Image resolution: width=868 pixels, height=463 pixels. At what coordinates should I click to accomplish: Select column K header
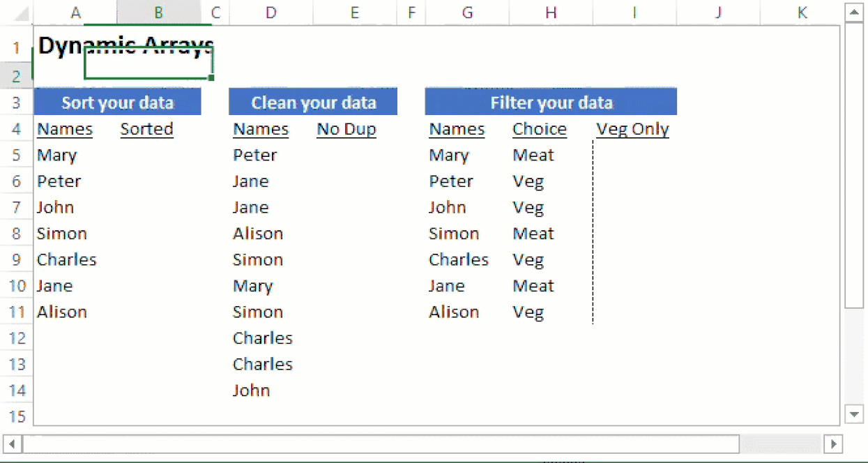[802, 12]
